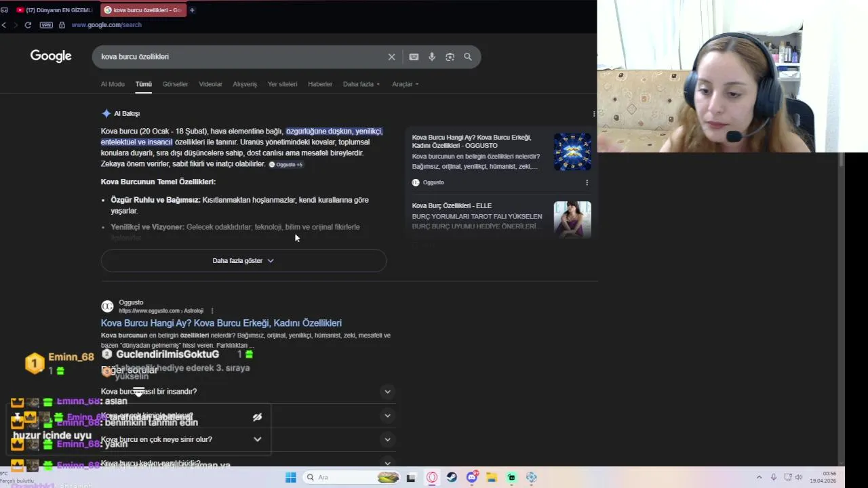The image size is (868, 488).
Task: Open the Windows Start menu
Action: [x=290, y=477]
